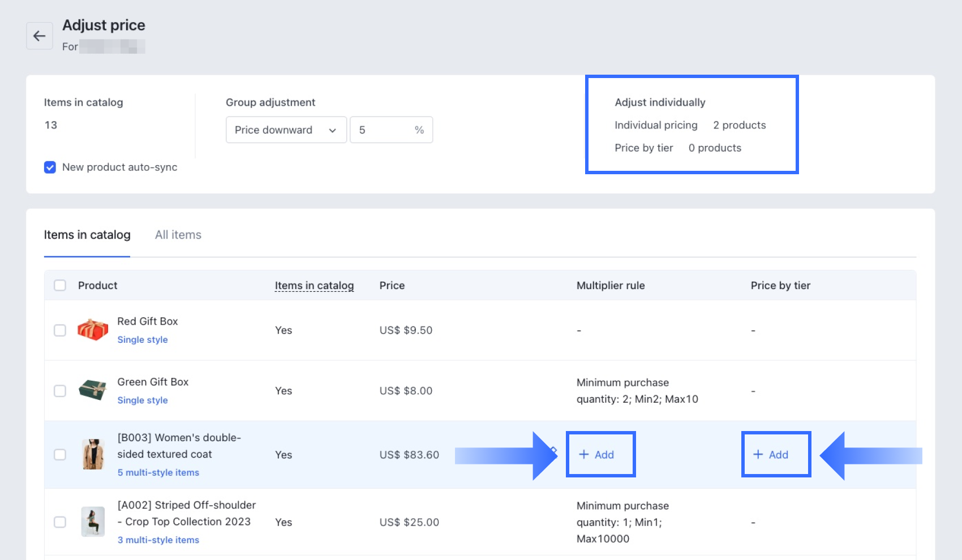Viewport: 962px width, 560px height.
Task: Expand 3 multi-style items for Striped top
Action: pyautogui.click(x=158, y=540)
